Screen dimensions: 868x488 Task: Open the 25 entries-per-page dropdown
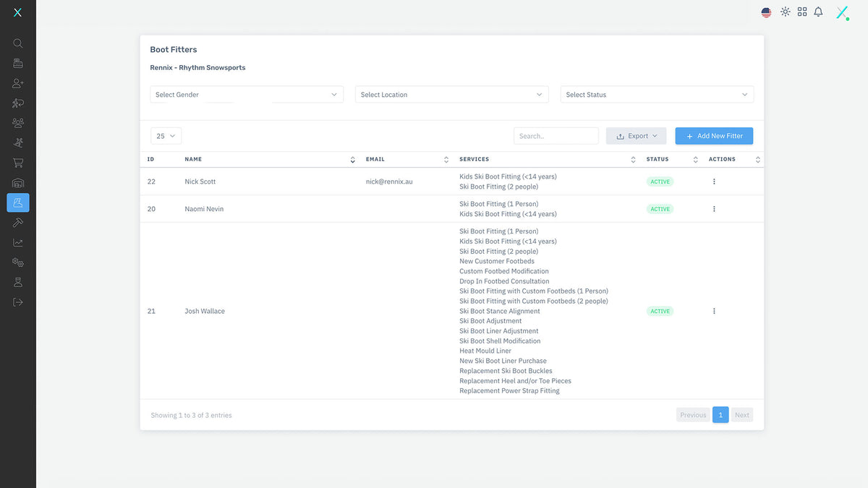[166, 136]
